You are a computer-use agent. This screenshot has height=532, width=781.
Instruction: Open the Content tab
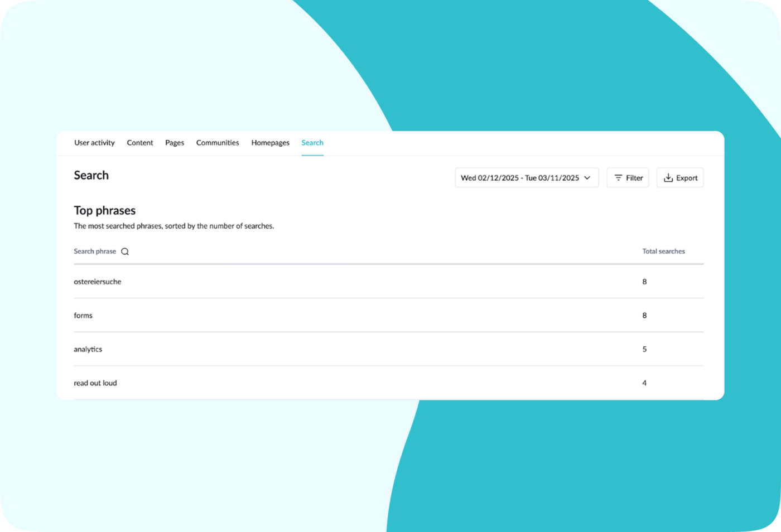[140, 143]
